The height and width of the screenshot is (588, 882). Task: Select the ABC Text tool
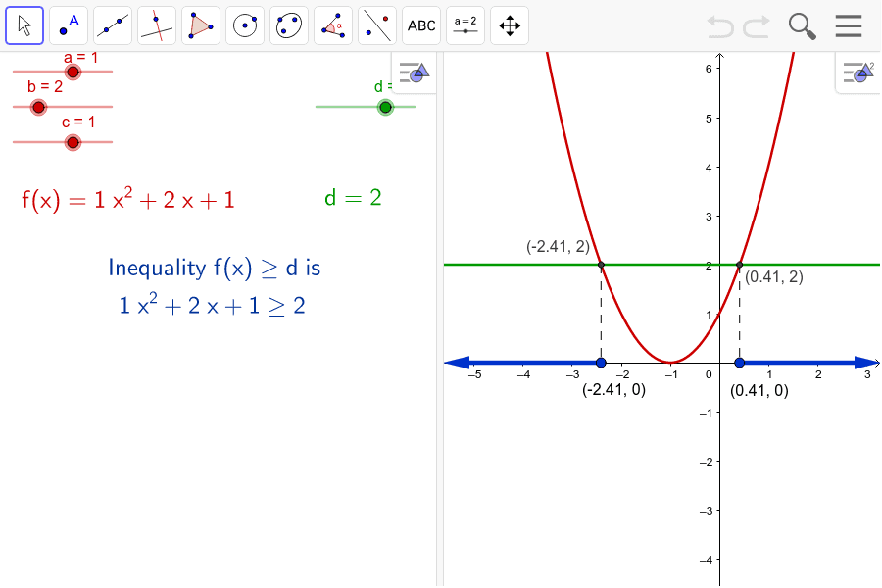coord(421,25)
